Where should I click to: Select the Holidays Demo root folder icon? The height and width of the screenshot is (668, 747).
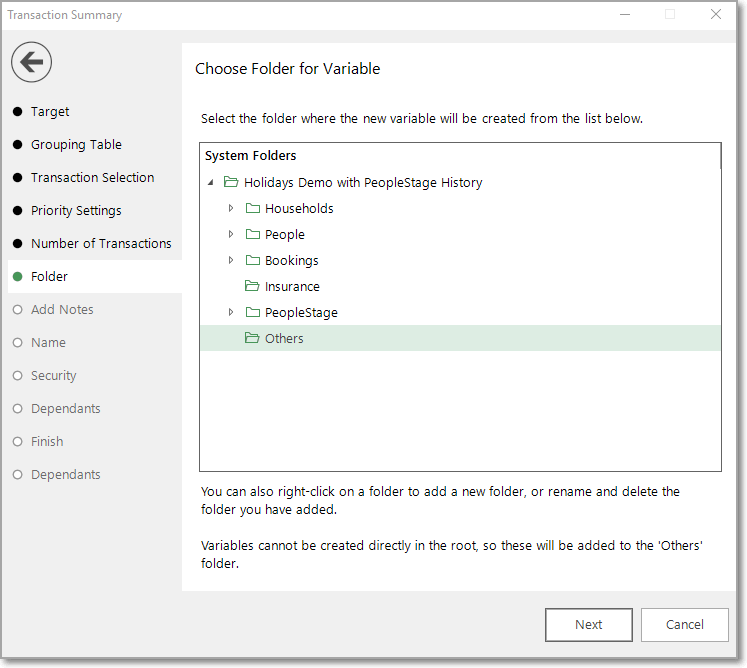tap(231, 182)
